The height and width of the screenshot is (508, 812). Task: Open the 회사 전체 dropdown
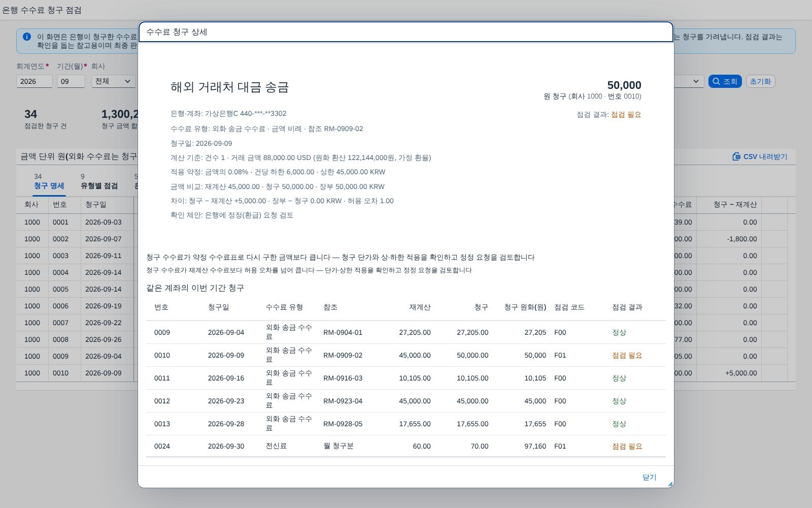pos(113,81)
